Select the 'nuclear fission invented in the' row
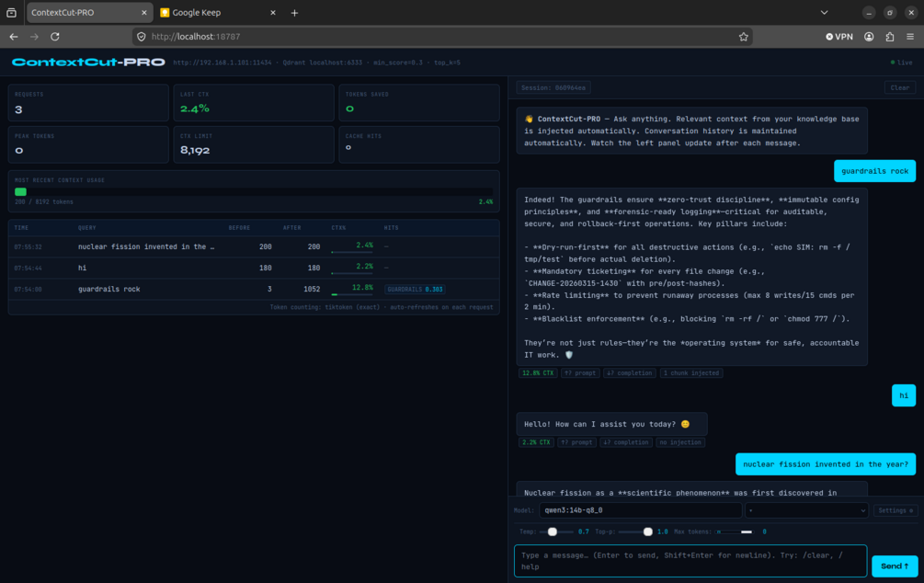The image size is (924, 583). pos(254,247)
